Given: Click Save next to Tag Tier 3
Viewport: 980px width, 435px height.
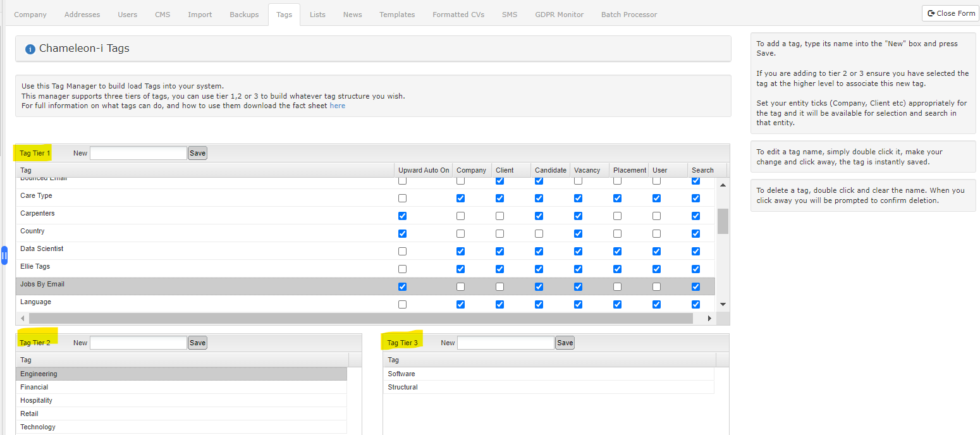Looking at the screenshot, I should (x=565, y=343).
